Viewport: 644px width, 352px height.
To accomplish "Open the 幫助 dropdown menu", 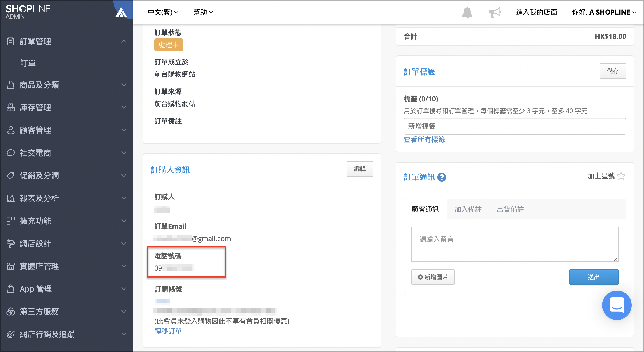I will (x=203, y=12).
